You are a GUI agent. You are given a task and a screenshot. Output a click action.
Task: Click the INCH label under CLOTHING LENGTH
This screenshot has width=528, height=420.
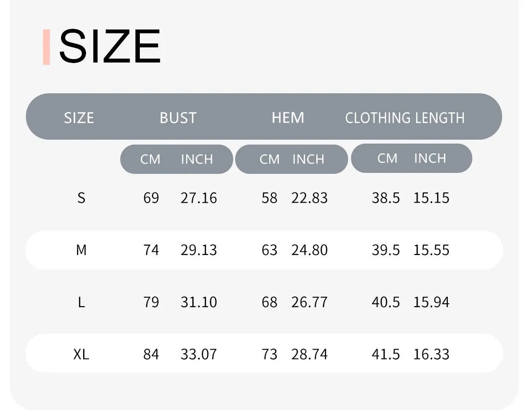point(430,158)
